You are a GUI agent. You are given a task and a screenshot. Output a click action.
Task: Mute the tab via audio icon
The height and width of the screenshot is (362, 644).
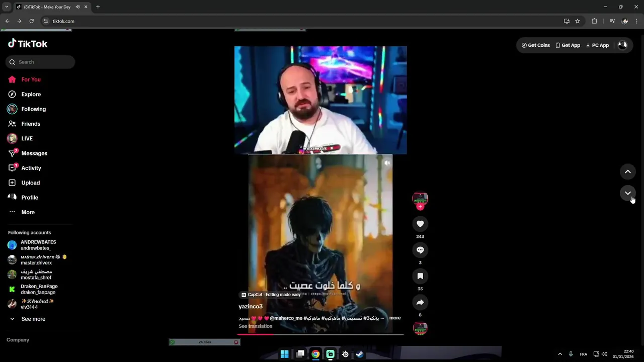tap(77, 7)
